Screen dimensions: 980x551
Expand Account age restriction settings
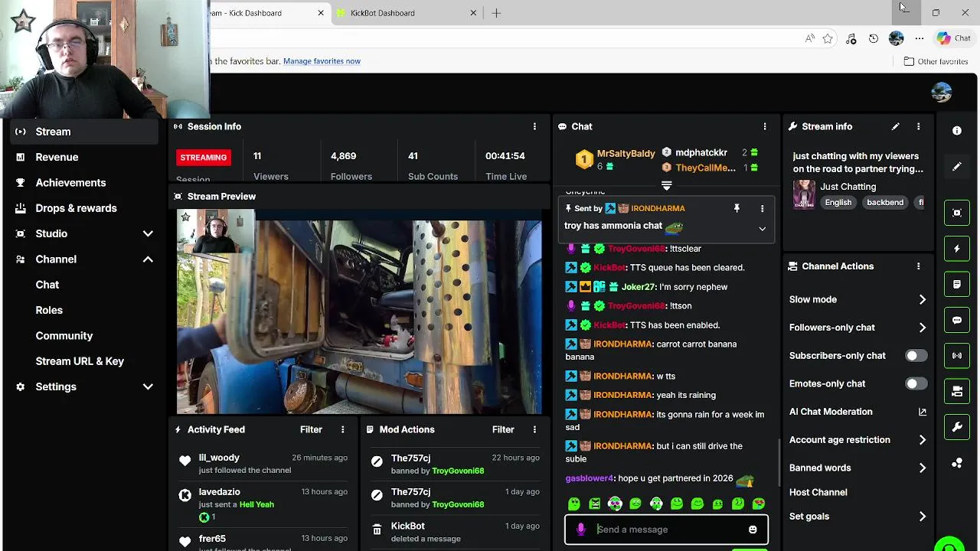coord(922,440)
